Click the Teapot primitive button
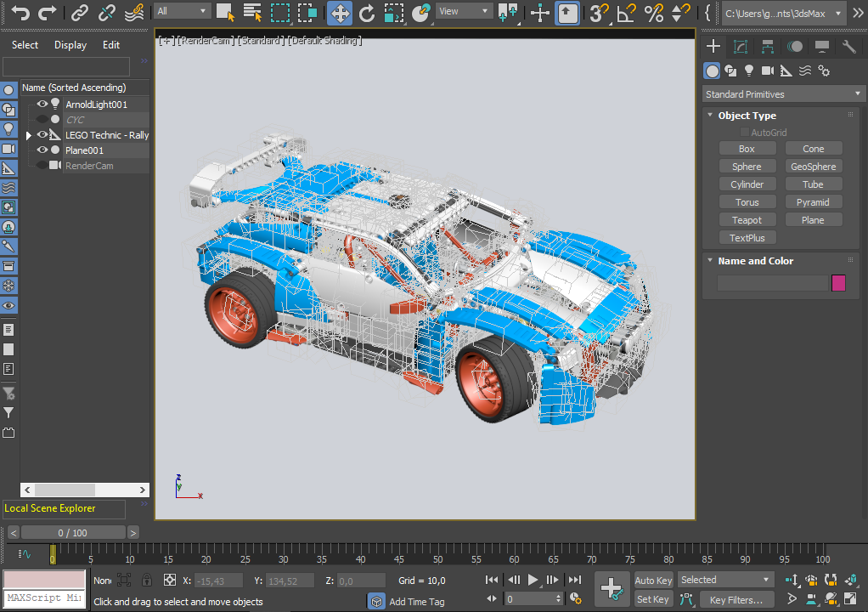The width and height of the screenshot is (868, 612). coord(747,220)
